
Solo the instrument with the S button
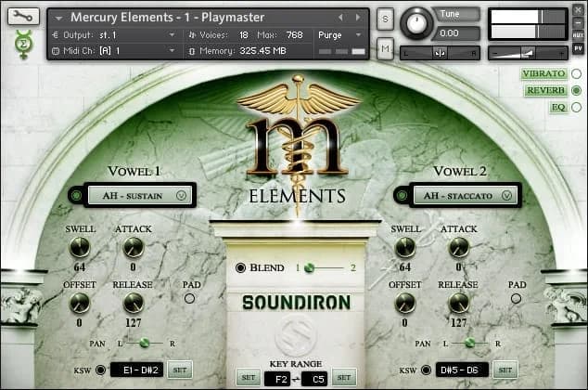(x=385, y=19)
